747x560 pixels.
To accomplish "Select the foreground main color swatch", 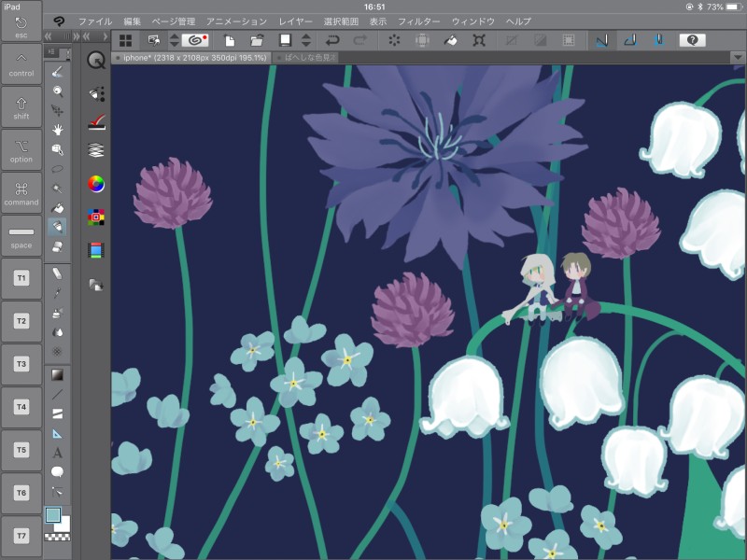I will coord(53,515).
